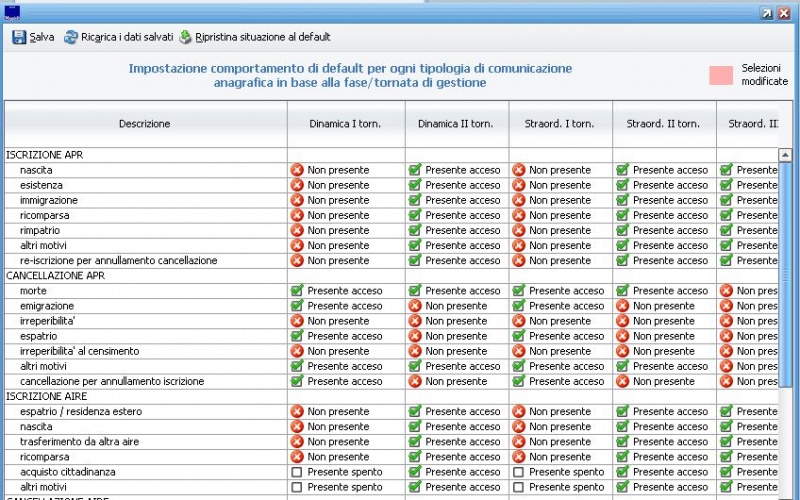Image resolution: width=800 pixels, height=500 pixels.
Task: Click red X icon for nascita Dinamica I torn.
Action: [297, 170]
